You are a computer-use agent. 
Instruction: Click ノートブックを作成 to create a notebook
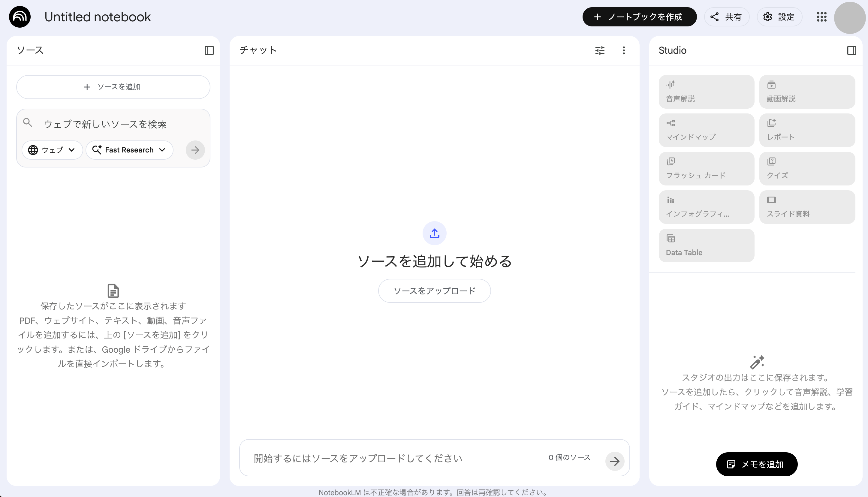(x=639, y=17)
